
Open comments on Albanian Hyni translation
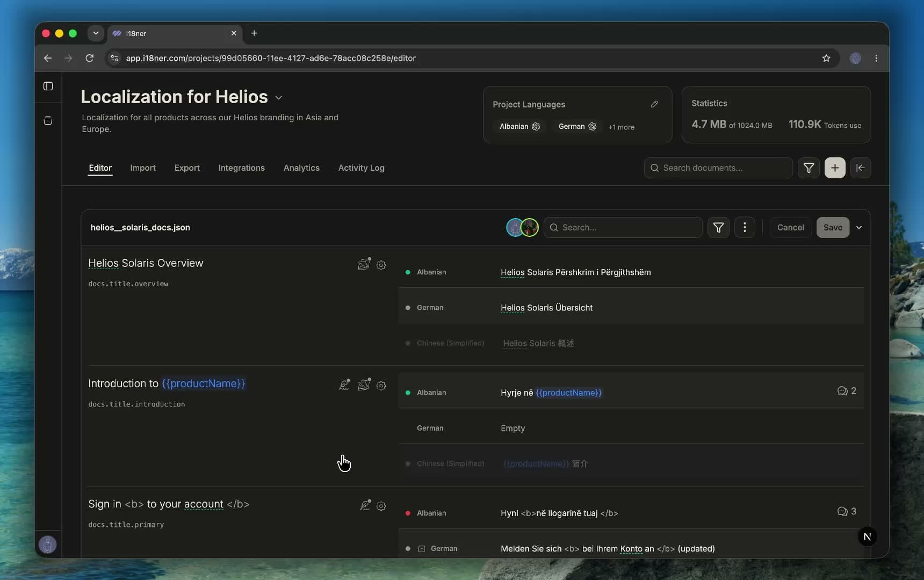847,511
